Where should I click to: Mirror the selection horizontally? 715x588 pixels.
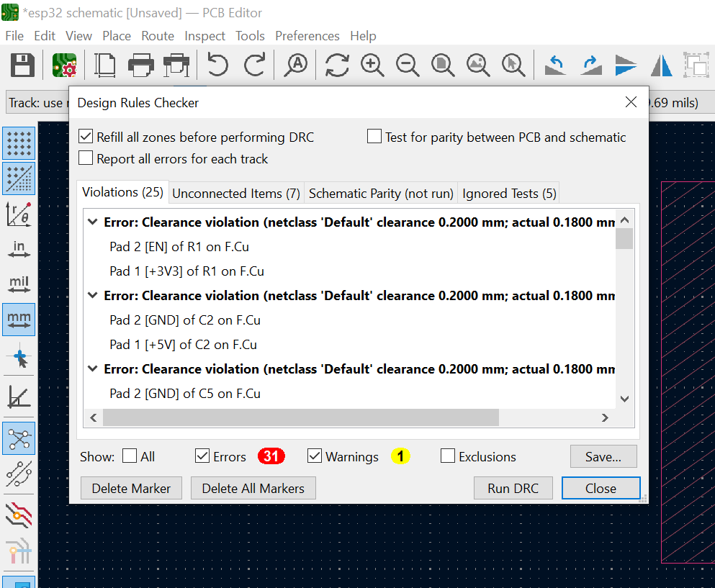pyautogui.click(x=661, y=65)
